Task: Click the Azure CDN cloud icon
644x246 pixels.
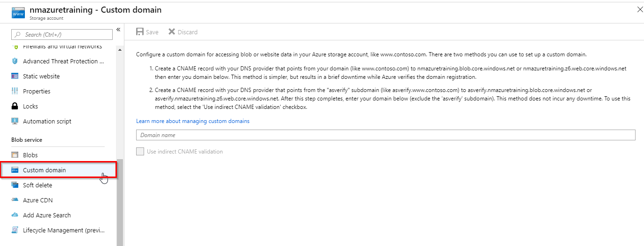Action: coord(15,200)
